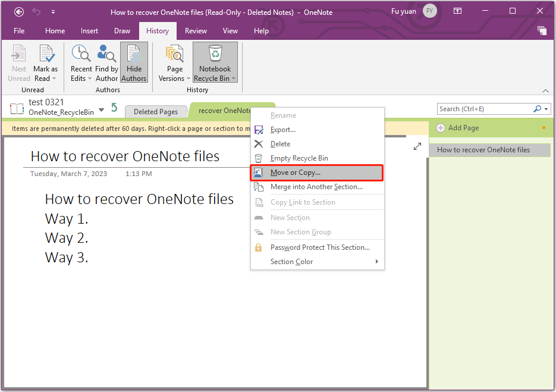
Task: Click the Delete X icon in menu
Action: click(259, 144)
